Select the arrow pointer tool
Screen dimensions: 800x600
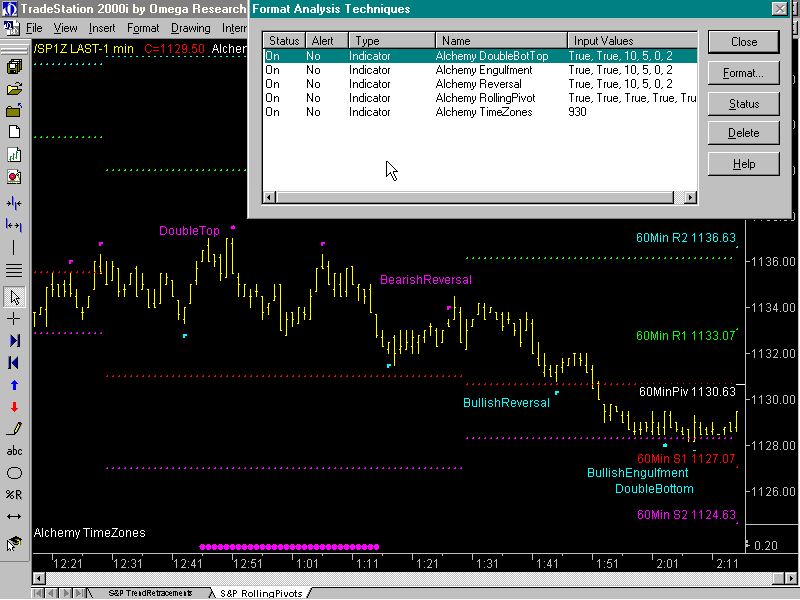tap(14, 297)
